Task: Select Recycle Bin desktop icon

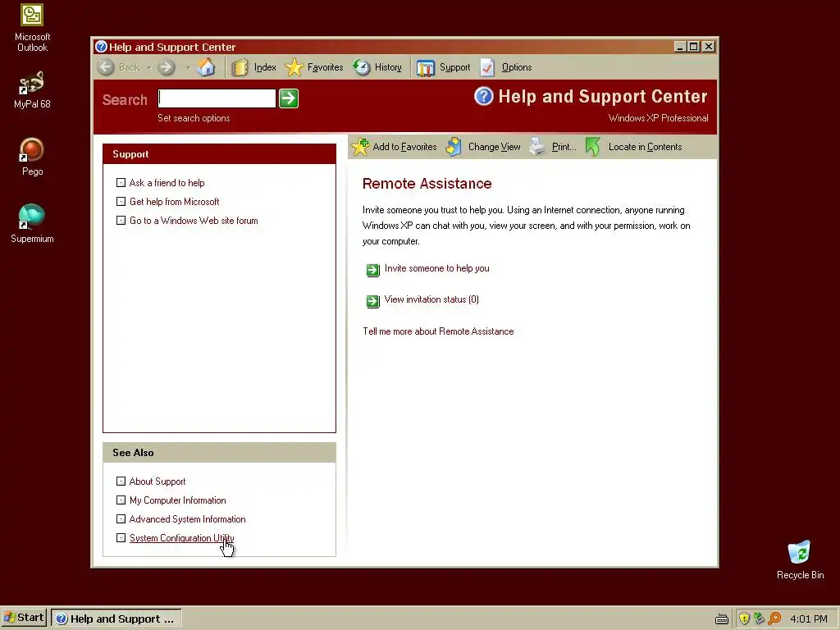Action: (800, 559)
